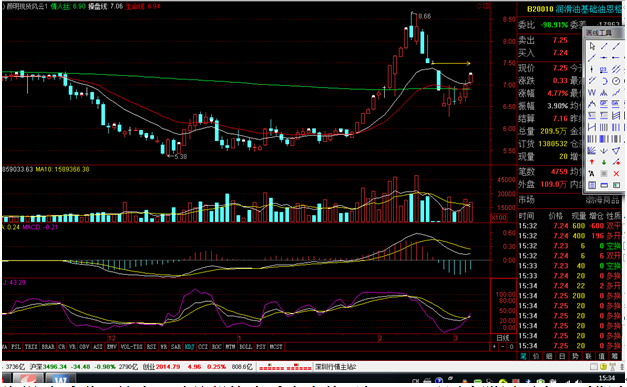
Task: Click the minus zoom-out chart button
Action: coord(503,347)
